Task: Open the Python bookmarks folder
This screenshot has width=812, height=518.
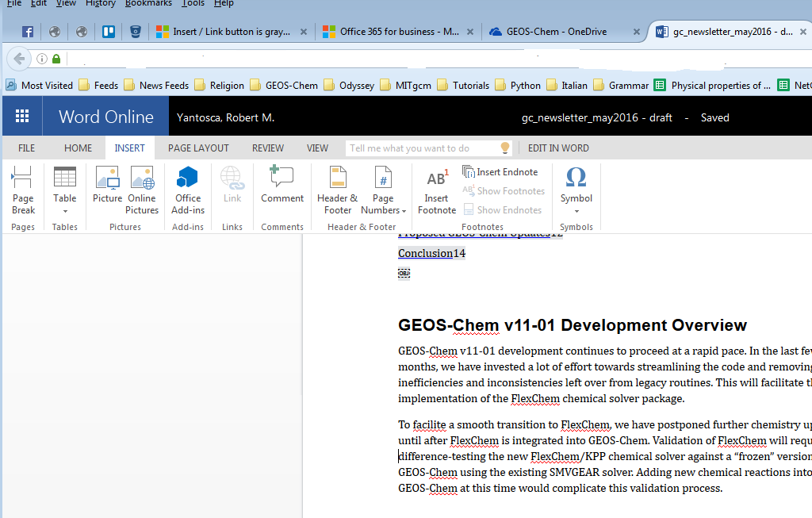Action: 525,86
